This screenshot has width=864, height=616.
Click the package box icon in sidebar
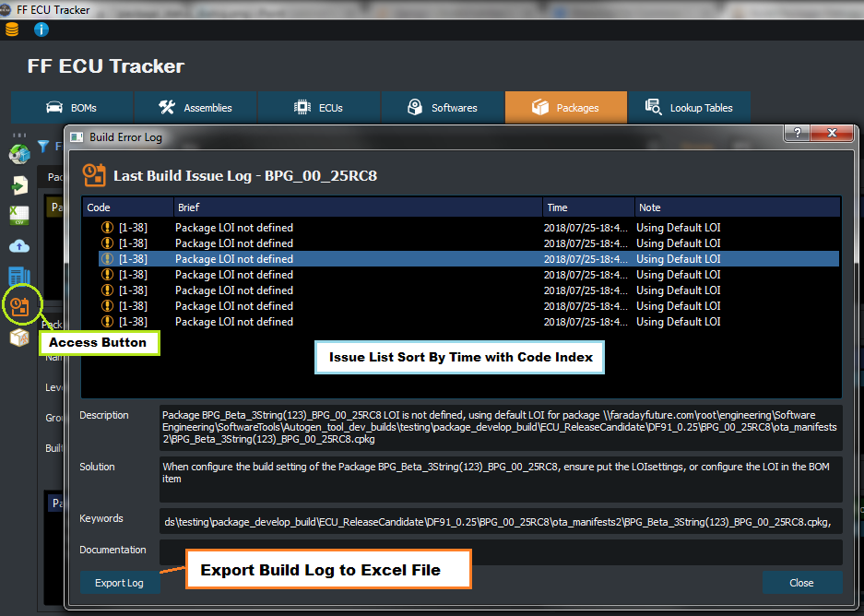coord(20,338)
